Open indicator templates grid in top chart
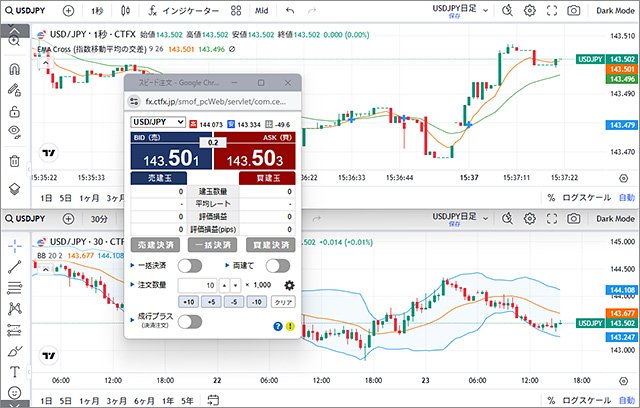The image size is (640, 408). tap(236, 11)
